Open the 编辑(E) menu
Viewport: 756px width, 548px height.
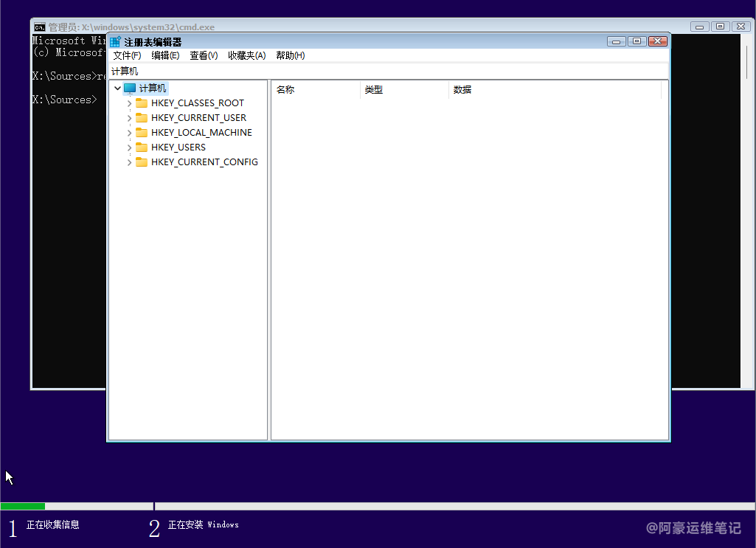coord(165,55)
